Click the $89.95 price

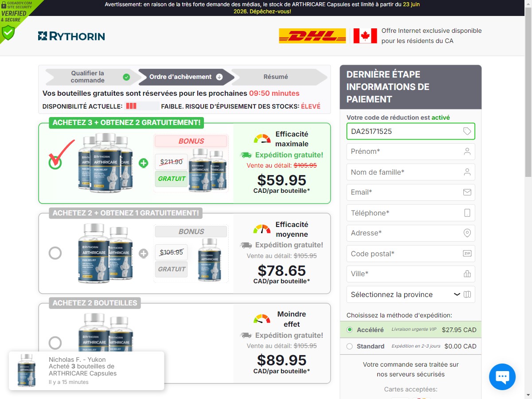tap(282, 360)
